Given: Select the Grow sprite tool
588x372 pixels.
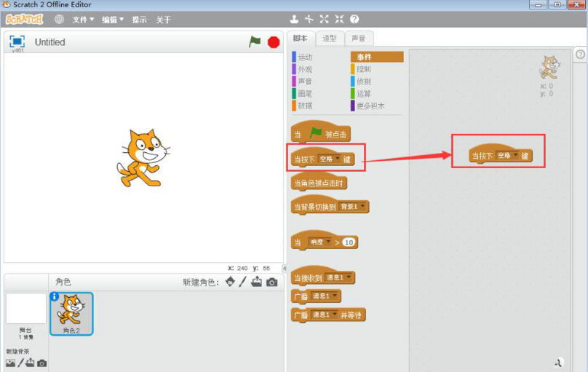Looking at the screenshot, I should coord(324,19).
